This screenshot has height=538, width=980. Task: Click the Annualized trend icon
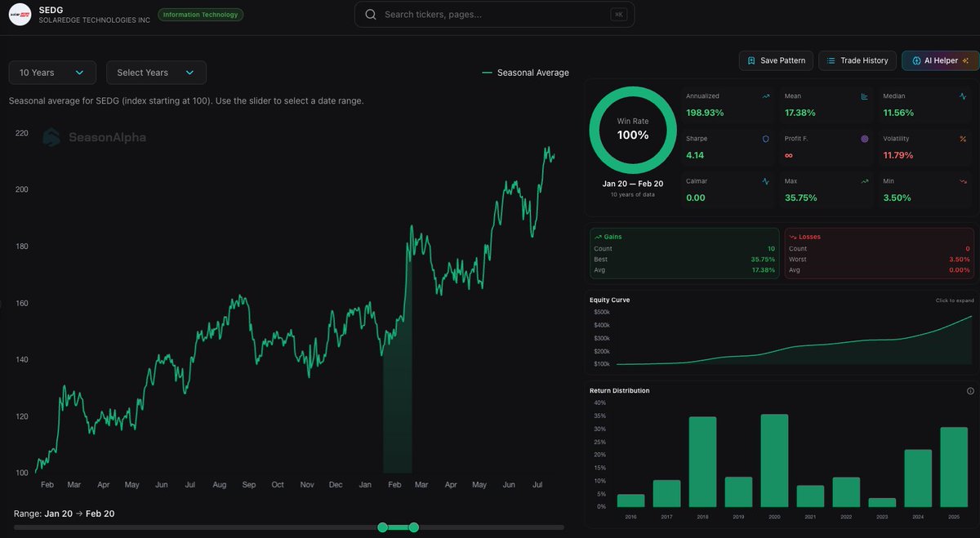(766, 96)
